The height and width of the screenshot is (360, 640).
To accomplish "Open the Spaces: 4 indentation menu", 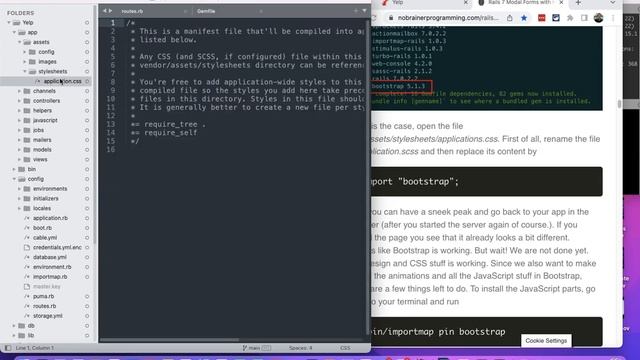I will click(x=300, y=348).
